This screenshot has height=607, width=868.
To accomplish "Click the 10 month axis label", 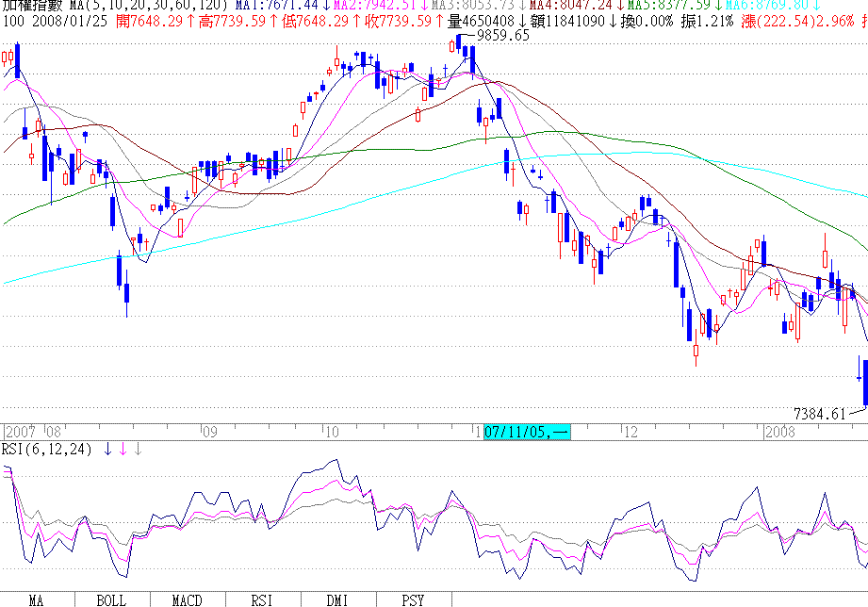I will 331,432.
